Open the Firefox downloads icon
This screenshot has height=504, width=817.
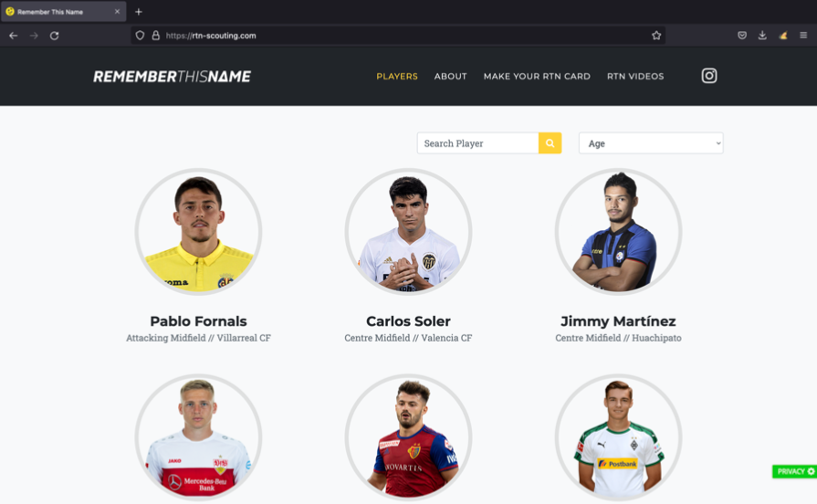(x=762, y=36)
